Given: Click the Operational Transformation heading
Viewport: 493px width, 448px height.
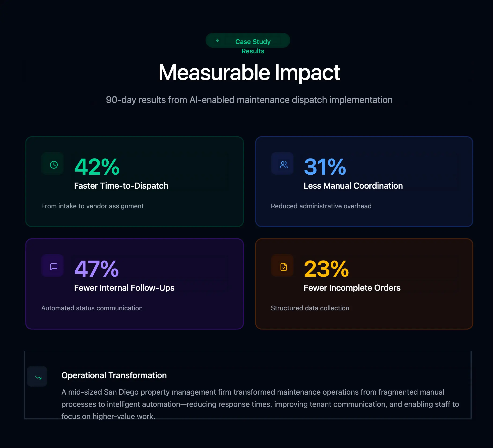Looking at the screenshot, I should pos(114,375).
